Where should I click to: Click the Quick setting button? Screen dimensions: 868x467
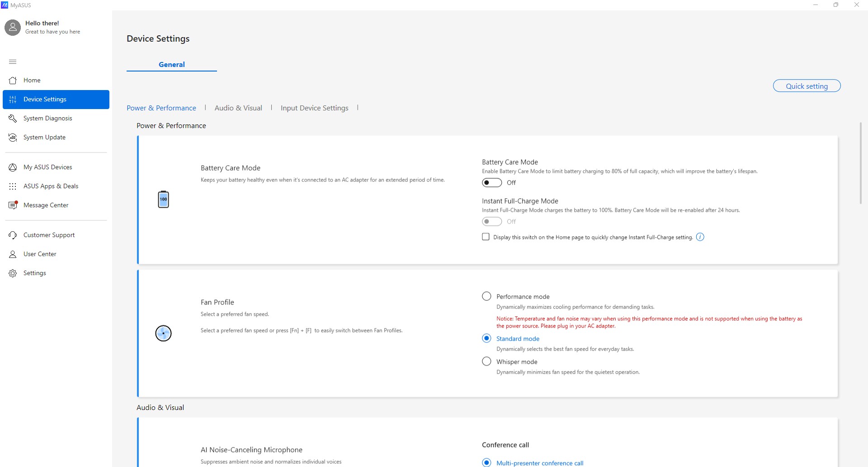pos(807,86)
